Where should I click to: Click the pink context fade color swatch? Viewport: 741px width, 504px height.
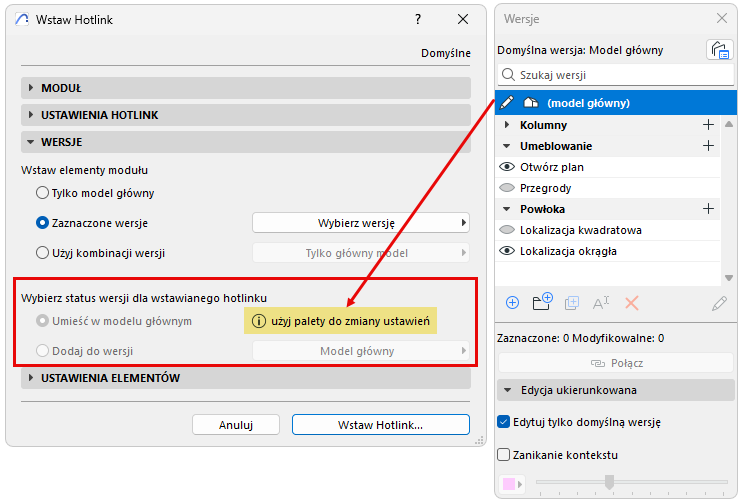pos(509,484)
